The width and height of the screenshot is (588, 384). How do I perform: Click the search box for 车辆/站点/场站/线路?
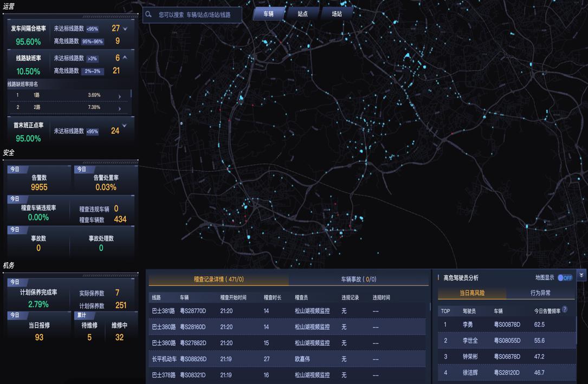tap(198, 15)
